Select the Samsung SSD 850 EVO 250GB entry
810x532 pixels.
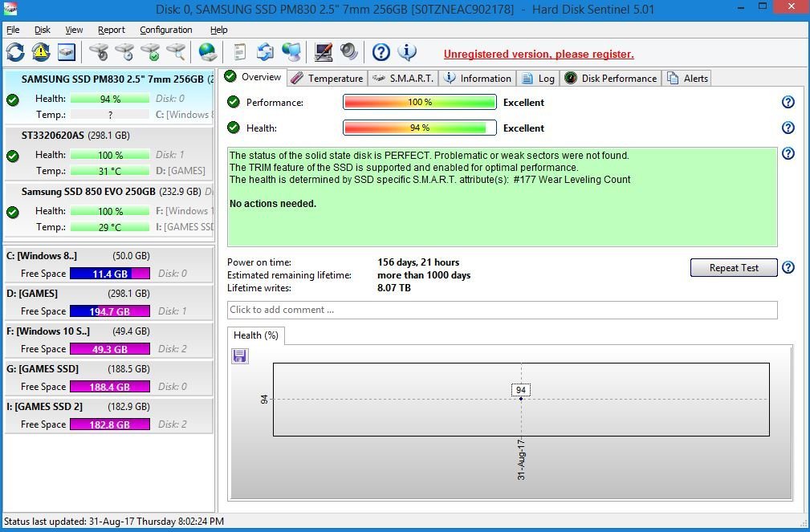tap(109, 209)
